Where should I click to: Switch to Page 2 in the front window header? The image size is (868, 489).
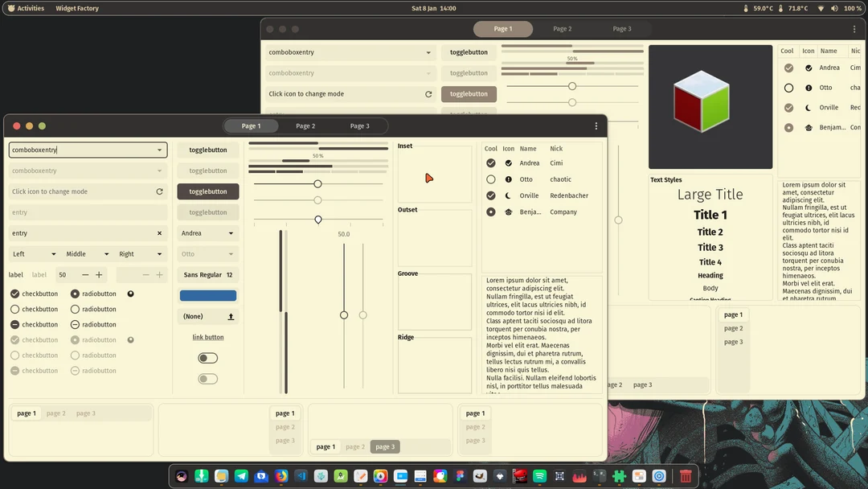(x=305, y=126)
